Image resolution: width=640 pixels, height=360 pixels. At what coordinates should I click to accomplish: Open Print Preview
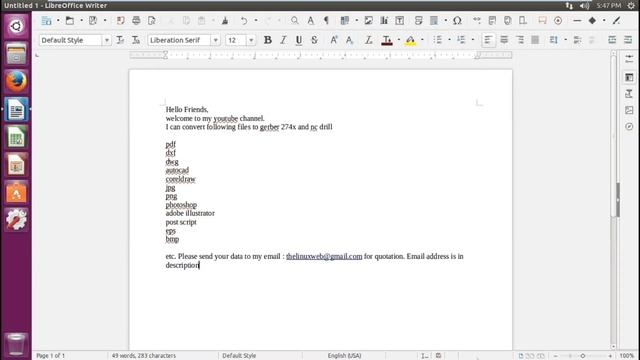(x=151, y=20)
